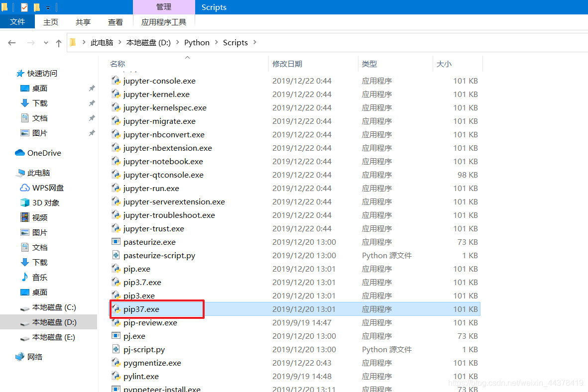Click the 音乐 note icon
The height and width of the screenshot is (392, 588).
click(x=25, y=277)
